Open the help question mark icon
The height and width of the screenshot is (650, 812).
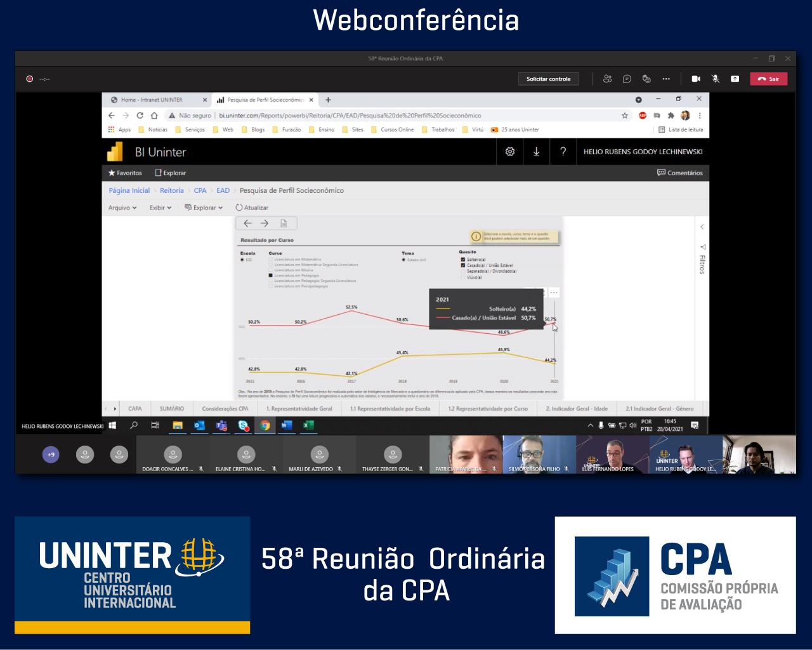[563, 152]
